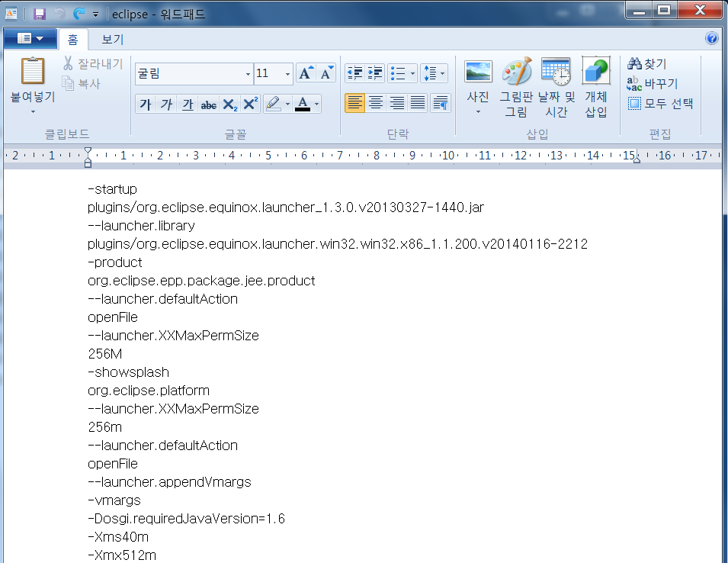This screenshot has width=728, height=563.
Task: Click Select All (모두 선택)
Action: [660, 103]
